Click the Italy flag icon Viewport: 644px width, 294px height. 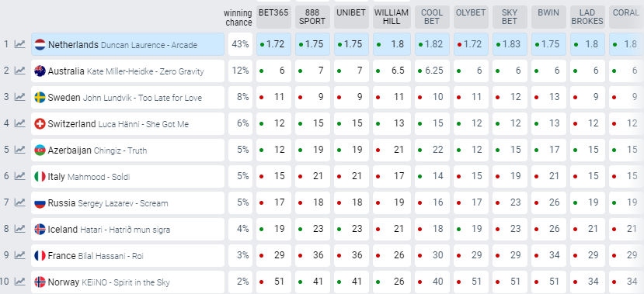[40, 176]
